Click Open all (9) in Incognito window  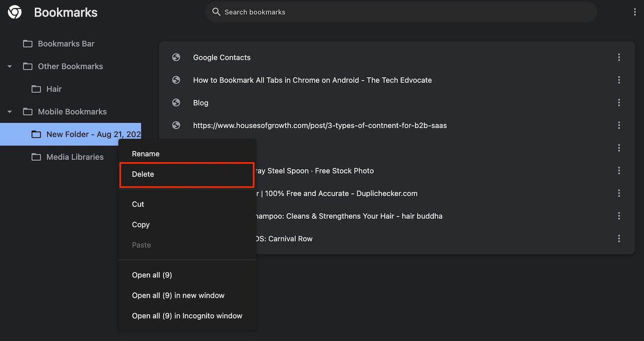click(187, 315)
